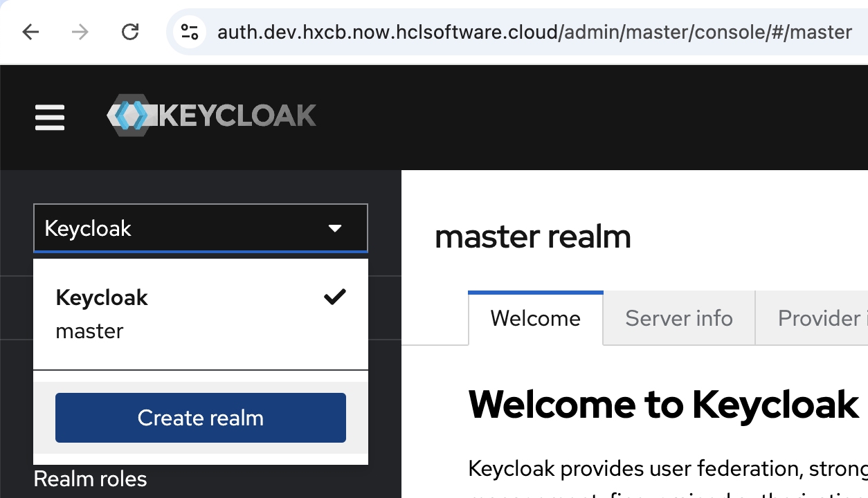868x498 pixels.
Task: Click the Welcome to Keycloak heading
Action: (663, 405)
